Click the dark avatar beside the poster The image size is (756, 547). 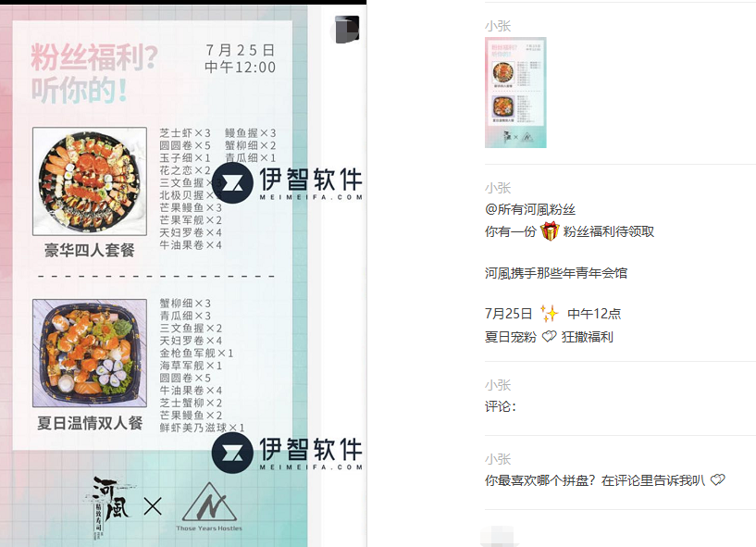347,29
